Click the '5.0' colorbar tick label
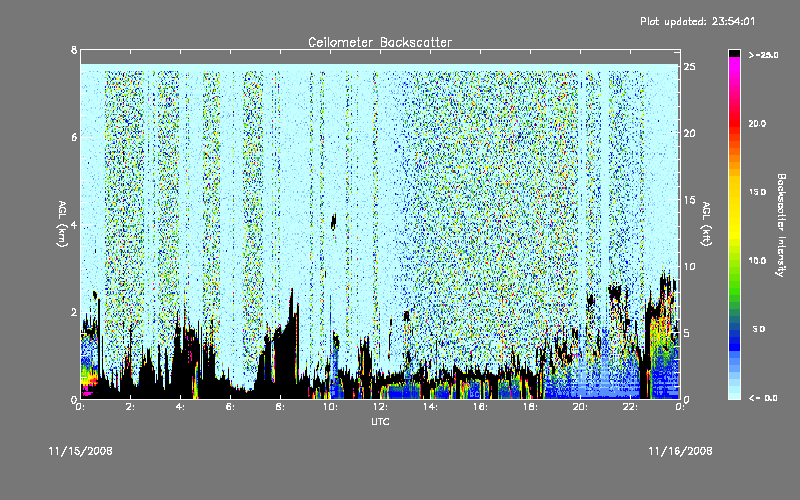The height and width of the screenshot is (500, 800). point(759,329)
